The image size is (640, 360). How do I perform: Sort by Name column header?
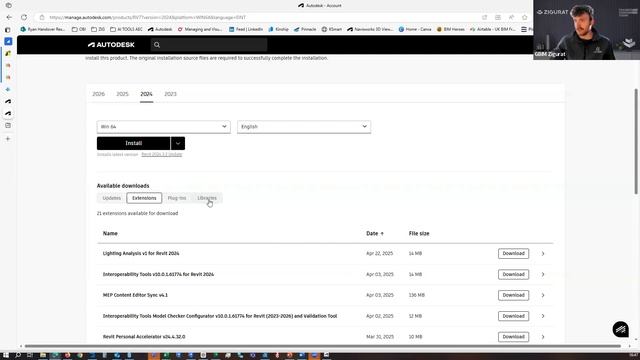click(x=110, y=233)
